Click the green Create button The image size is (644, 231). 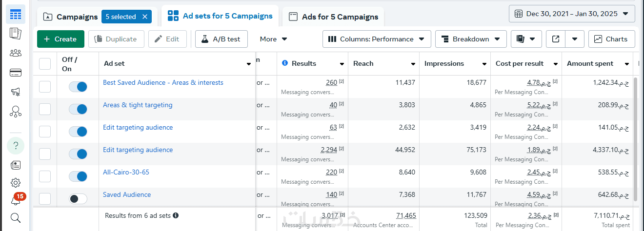pos(60,39)
